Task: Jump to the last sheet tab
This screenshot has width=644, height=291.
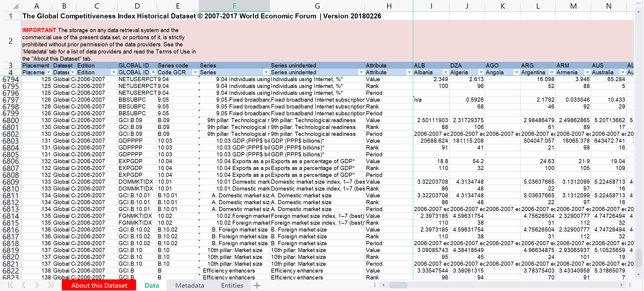Action: [50, 285]
